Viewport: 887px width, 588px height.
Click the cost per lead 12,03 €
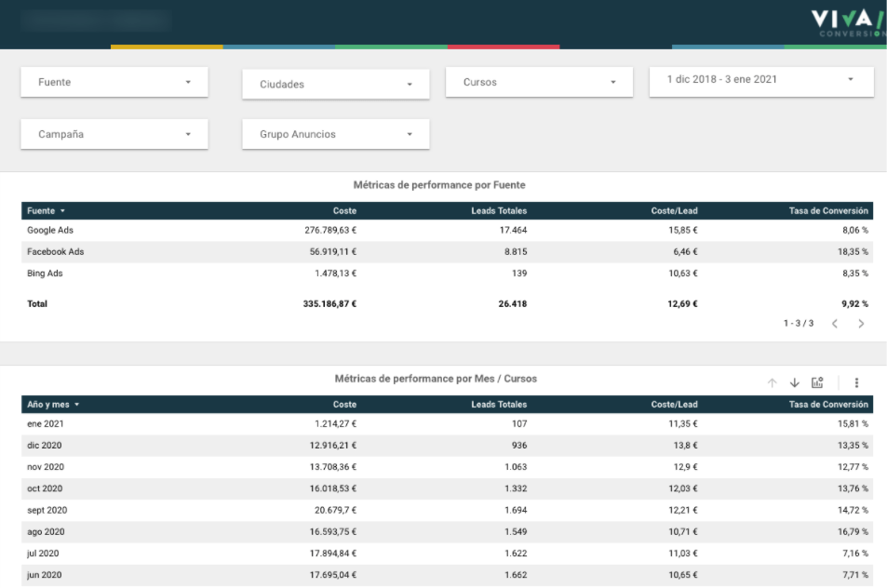tap(683, 488)
